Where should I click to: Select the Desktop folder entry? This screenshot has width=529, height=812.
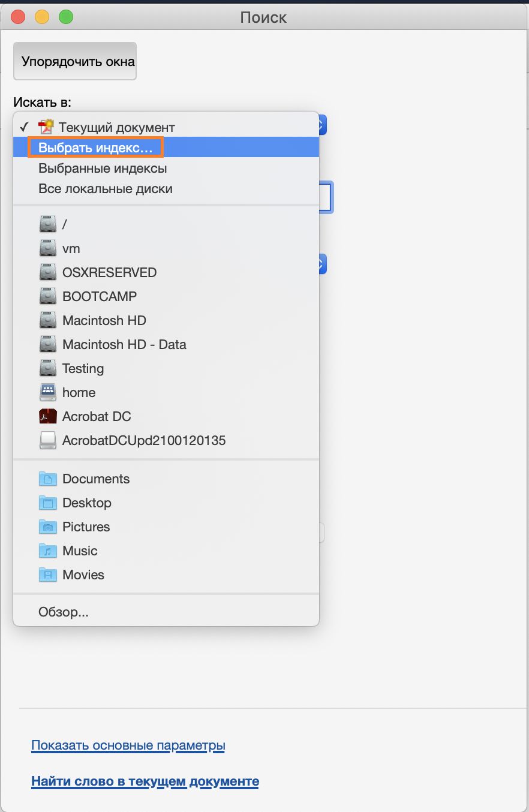[x=87, y=503]
